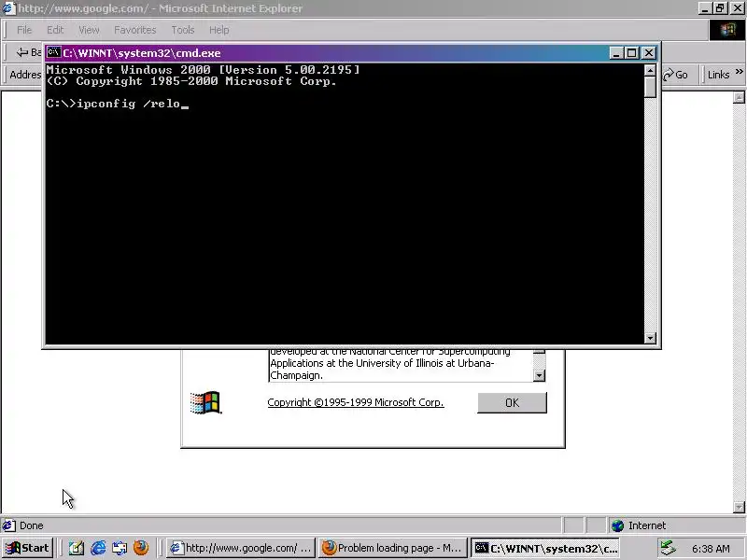Restore down the Internet Explorer window

click(720, 8)
